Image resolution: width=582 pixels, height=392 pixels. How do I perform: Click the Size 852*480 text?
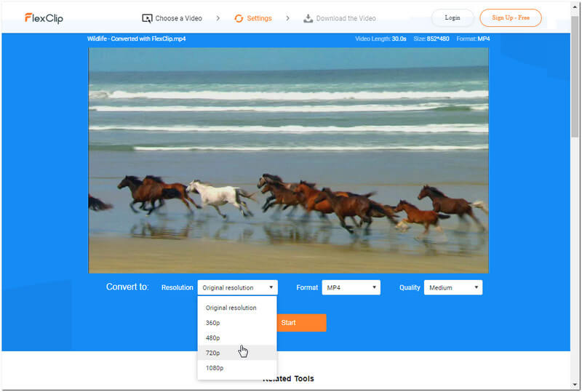[x=431, y=39]
